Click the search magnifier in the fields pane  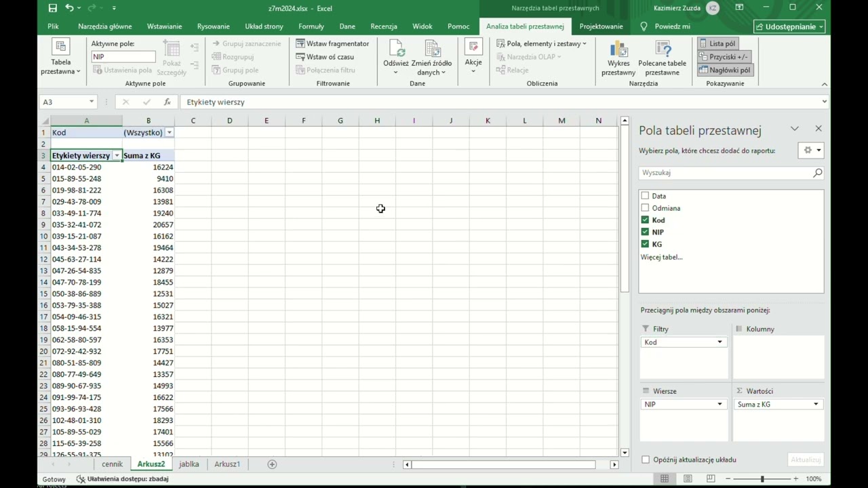pos(817,173)
